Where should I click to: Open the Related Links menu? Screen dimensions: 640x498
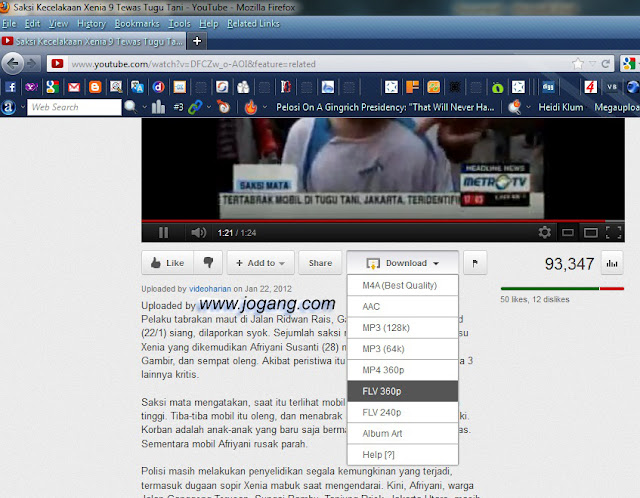[x=253, y=24]
